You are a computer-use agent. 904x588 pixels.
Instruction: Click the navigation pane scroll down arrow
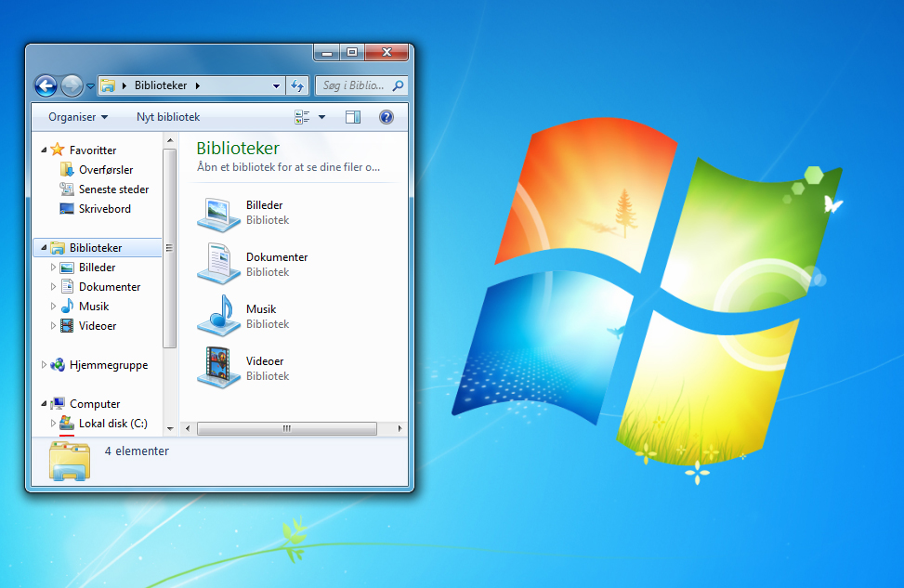point(170,428)
